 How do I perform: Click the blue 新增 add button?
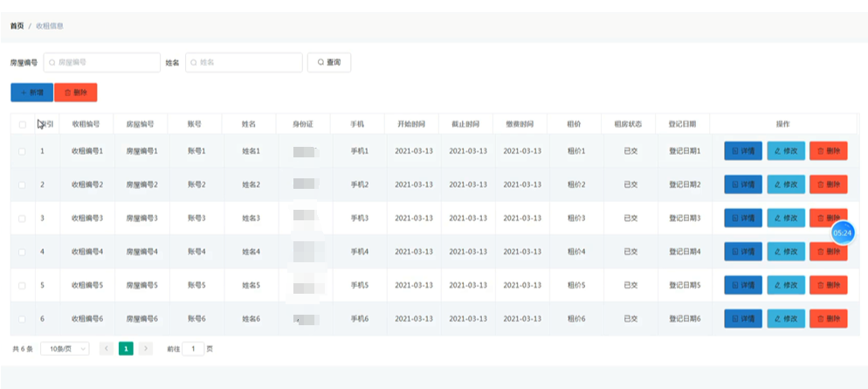(x=31, y=93)
